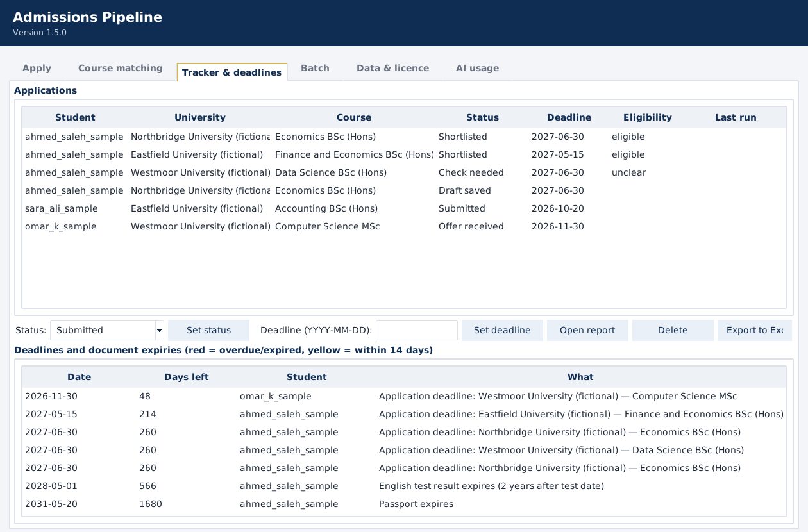Select the Passport expires row

pos(404,504)
